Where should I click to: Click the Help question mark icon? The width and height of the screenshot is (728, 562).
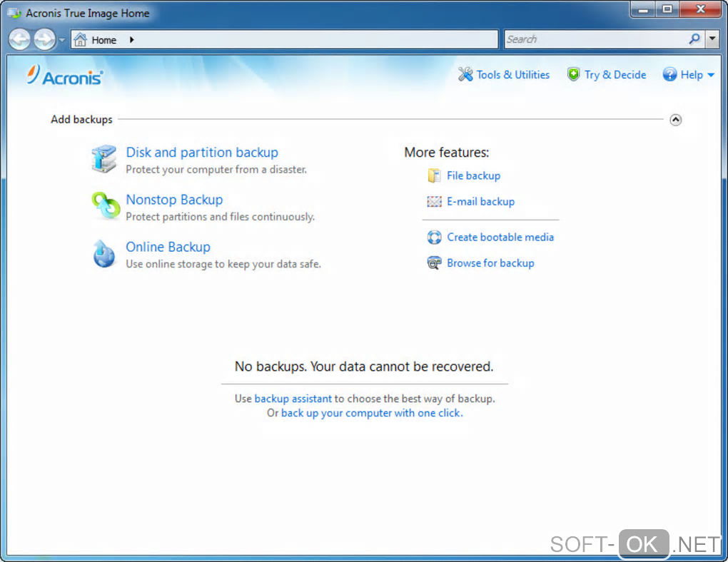[669, 74]
